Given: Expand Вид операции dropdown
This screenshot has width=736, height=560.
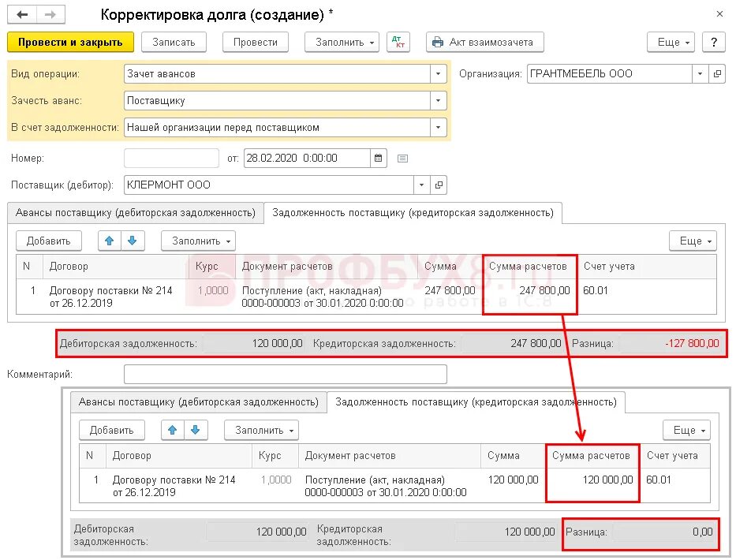Looking at the screenshot, I should click(438, 73).
